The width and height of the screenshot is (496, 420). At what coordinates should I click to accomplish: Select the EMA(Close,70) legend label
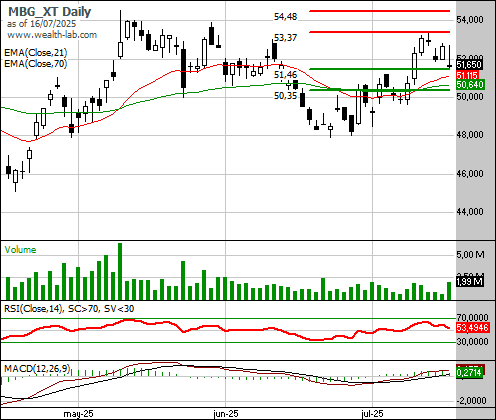click(x=36, y=63)
